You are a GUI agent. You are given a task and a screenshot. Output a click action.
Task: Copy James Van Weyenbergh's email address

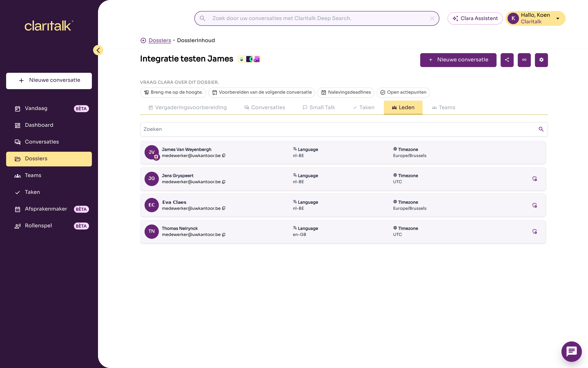tap(224, 156)
